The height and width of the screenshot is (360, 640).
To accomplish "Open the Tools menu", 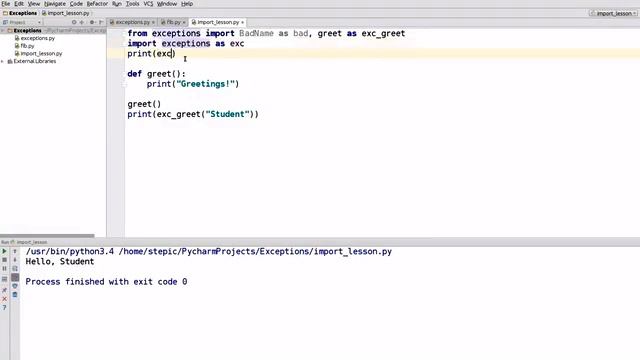I will (132, 4).
